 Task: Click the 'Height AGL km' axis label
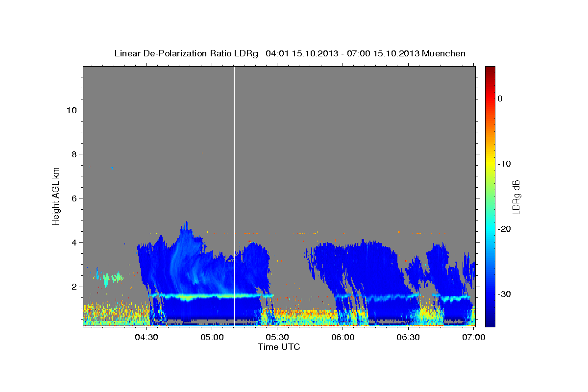click(56, 196)
